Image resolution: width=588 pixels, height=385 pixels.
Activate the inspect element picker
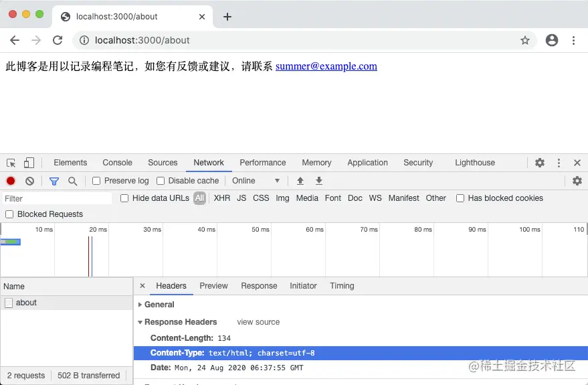pos(11,163)
